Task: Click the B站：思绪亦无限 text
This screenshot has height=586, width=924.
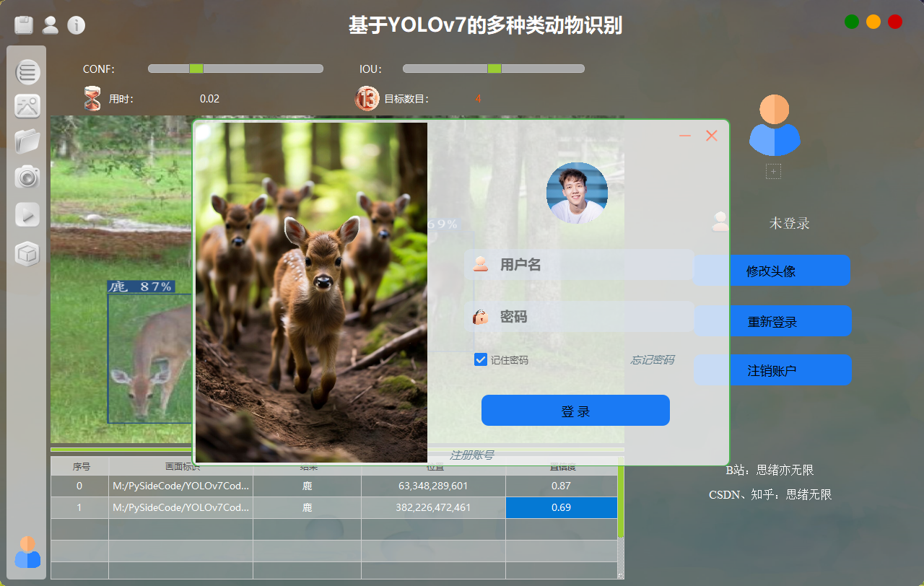Action: coord(770,470)
